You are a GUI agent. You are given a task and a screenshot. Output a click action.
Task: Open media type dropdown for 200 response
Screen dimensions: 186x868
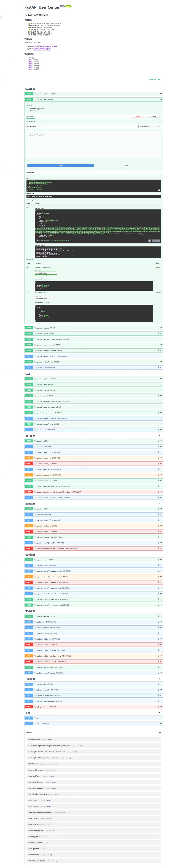[x=46, y=273]
